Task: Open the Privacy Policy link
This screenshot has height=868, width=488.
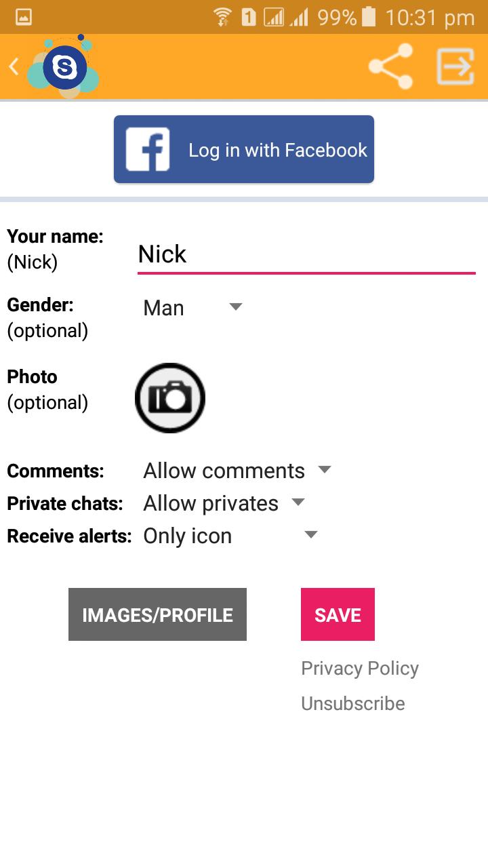Action: pyautogui.click(x=360, y=668)
